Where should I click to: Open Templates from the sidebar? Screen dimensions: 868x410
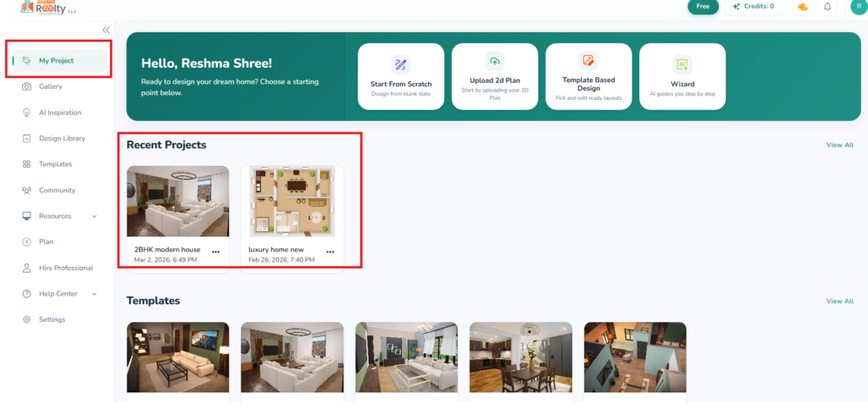[x=55, y=164]
